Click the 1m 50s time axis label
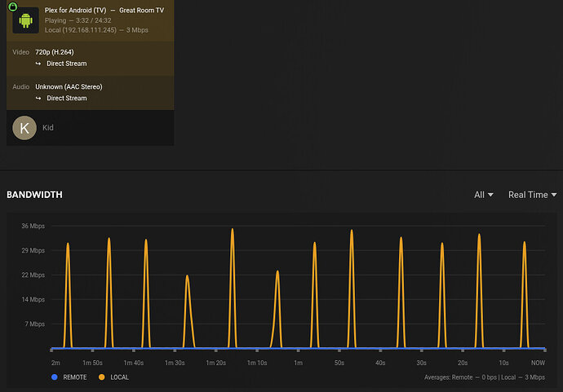The width and height of the screenshot is (563, 392). [93, 363]
